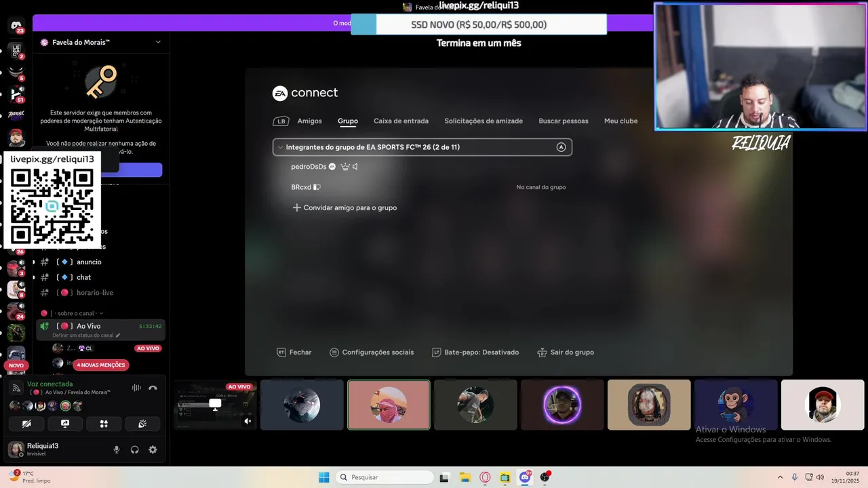Open Solicitações de amizade tab
Image resolution: width=868 pixels, height=488 pixels.
484,121
